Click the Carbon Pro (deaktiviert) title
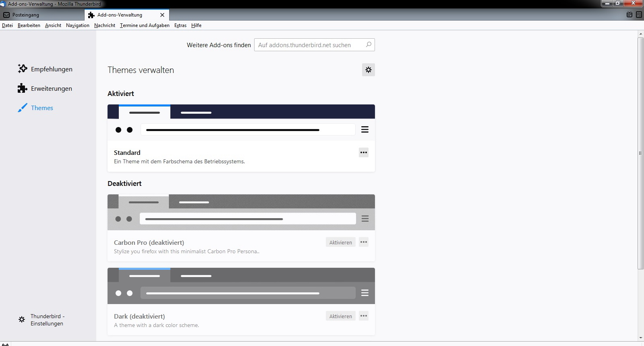The width and height of the screenshot is (644, 346). click(x=149, y=242)
